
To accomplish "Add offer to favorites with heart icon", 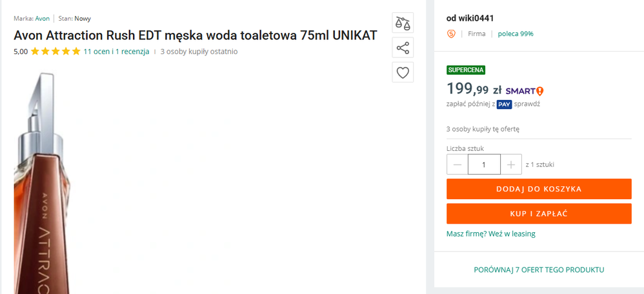I will 403,72.
